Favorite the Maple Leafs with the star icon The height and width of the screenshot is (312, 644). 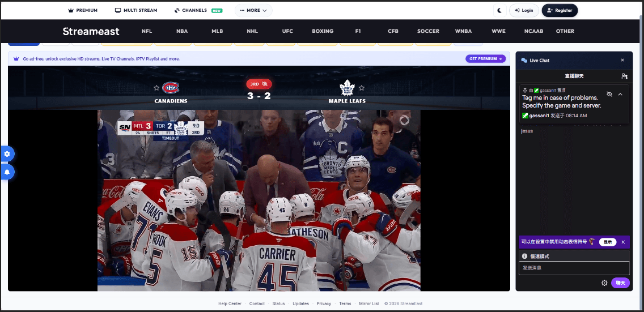point(362,88)
